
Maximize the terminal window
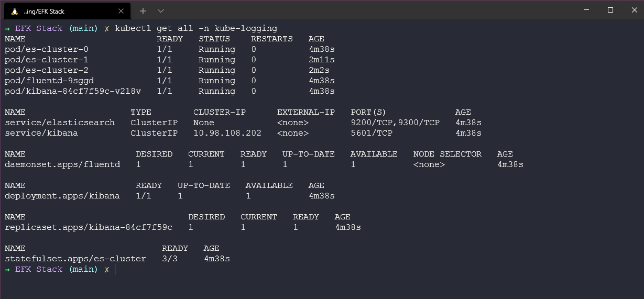[x=610, y=10]
